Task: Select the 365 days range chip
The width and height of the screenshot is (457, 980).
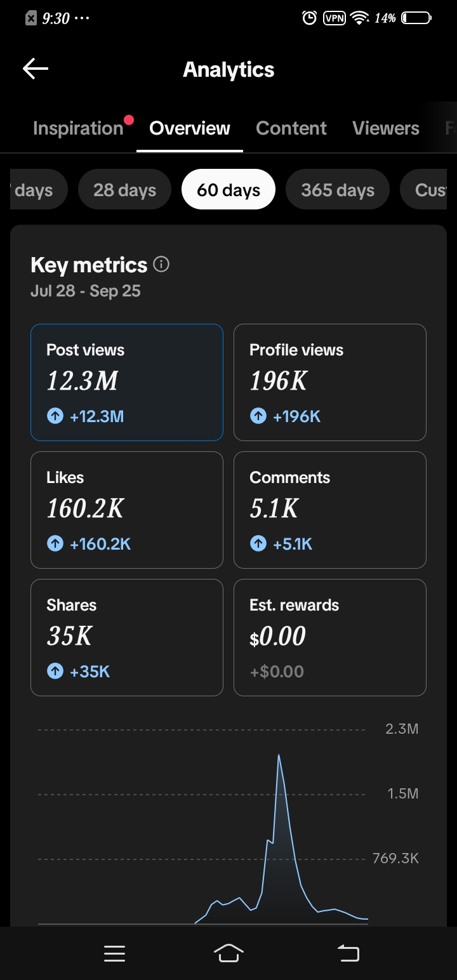Action: click(338, 190)
